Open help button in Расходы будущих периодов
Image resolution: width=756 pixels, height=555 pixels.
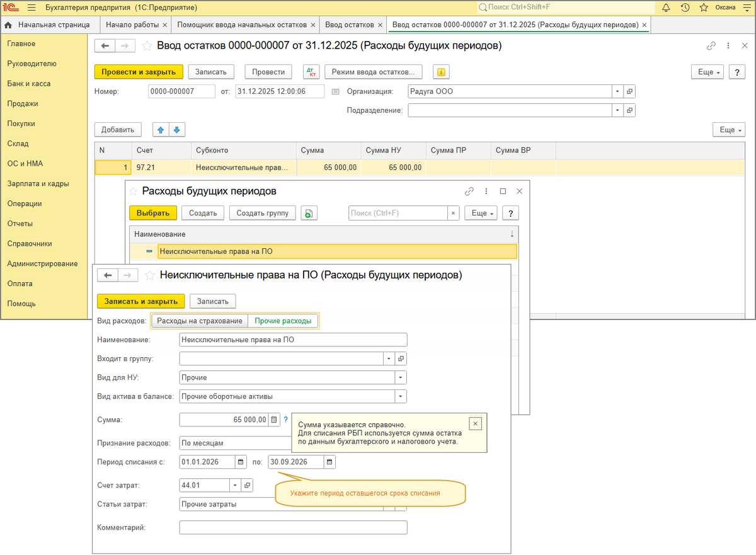pyautogui.click(x=511, y=213)
